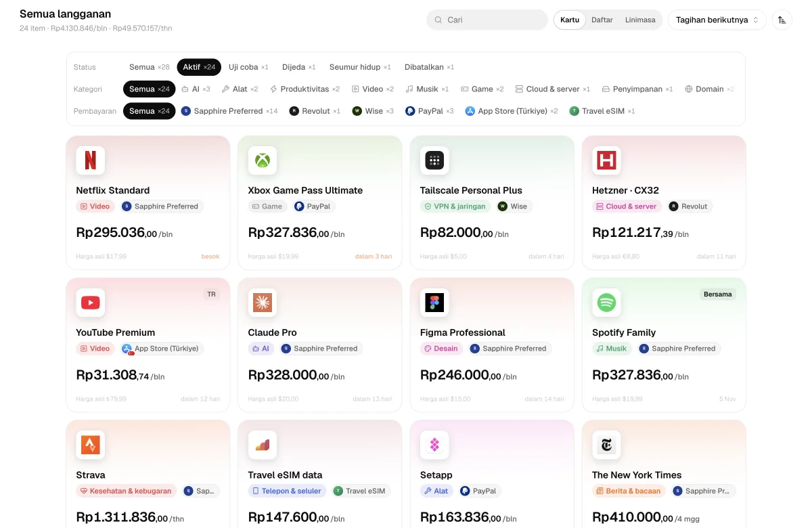812x528 pixels.
Task: Click the Musik tag on Spotify Family
Action: coord(612,349)
